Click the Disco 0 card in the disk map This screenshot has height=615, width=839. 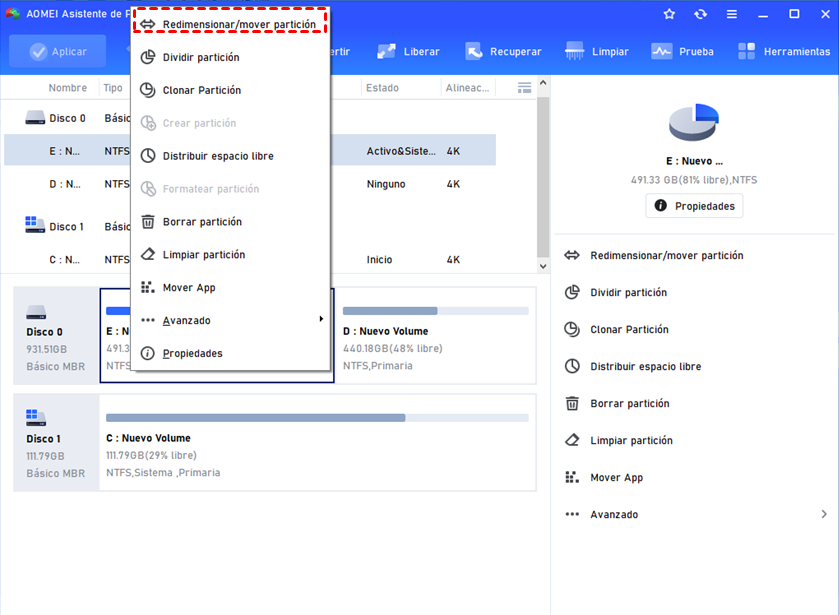(x=56, y=336)
